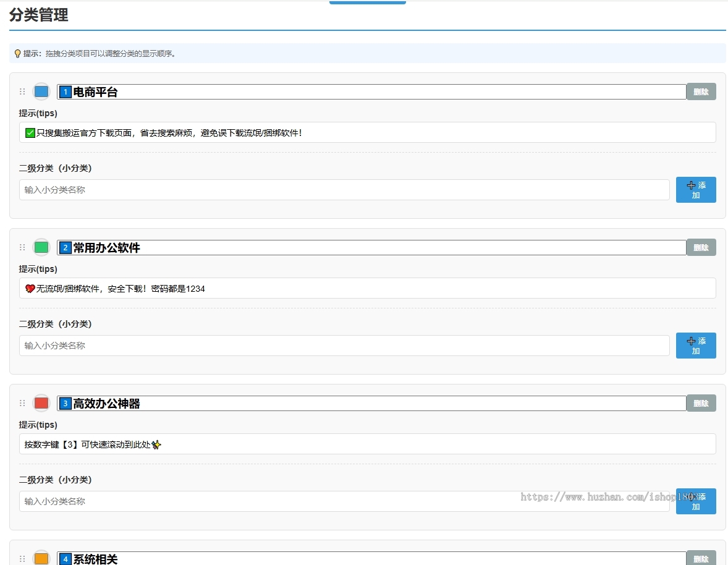
Task: Click the 提示(tips) label under 高效办公神器
Action: click(38, 425)
